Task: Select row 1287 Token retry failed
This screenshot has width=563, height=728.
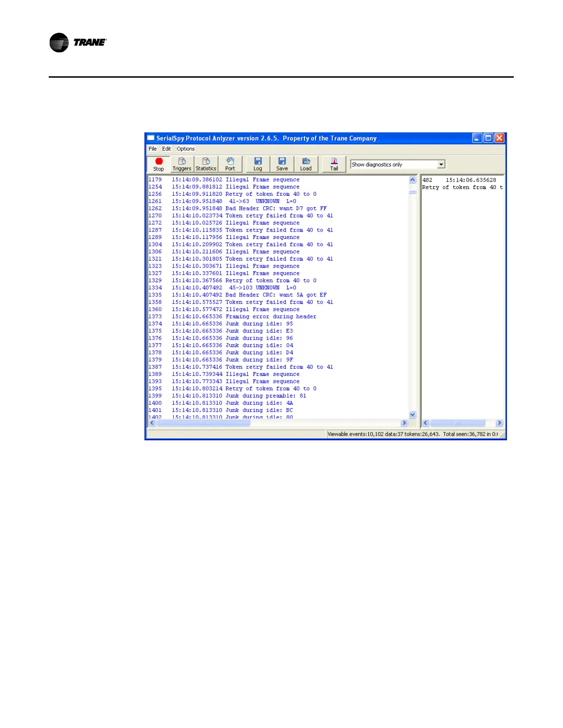Action: click(x=241, y=230)
